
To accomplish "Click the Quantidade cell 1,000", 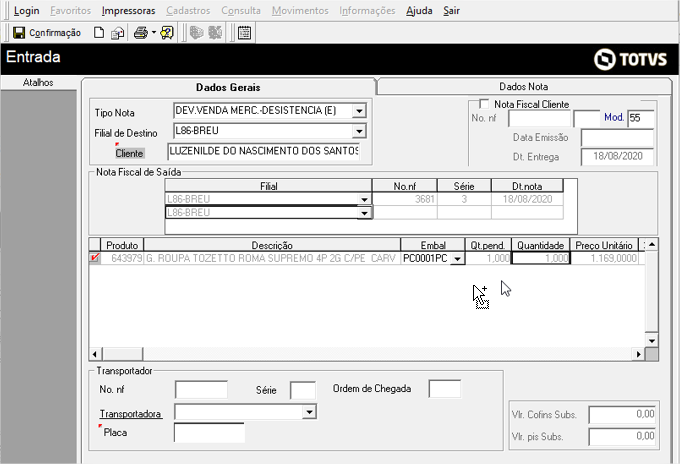I will (x=541, y=258).
